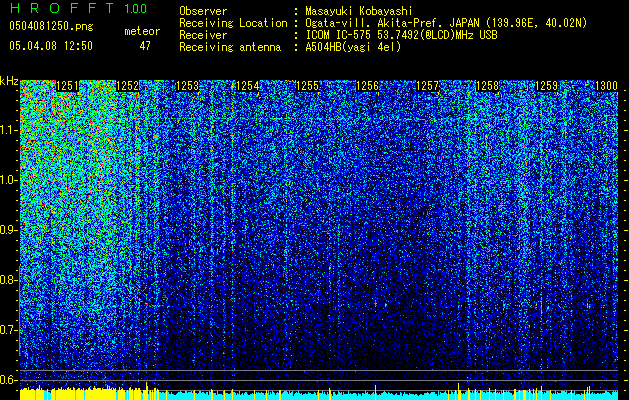
Task: Click observer name Masayuki Kobayashi
Action: point(359,11)
